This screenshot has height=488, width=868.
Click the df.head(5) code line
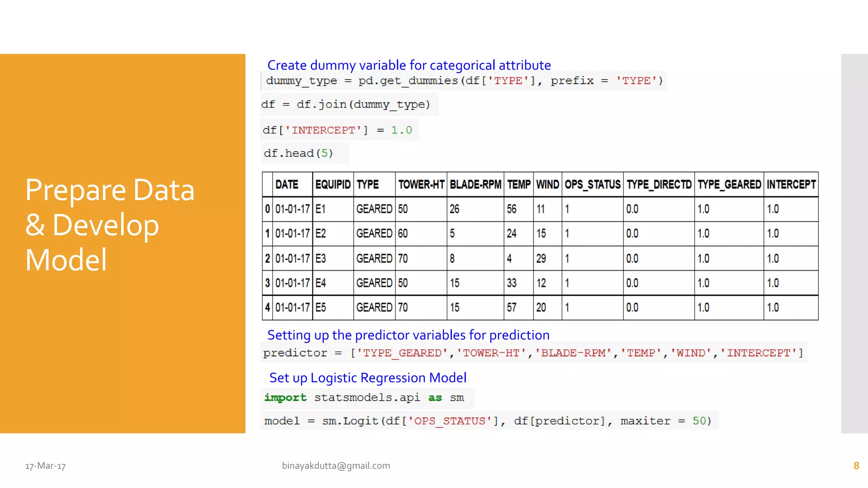(x=299, y=153)
